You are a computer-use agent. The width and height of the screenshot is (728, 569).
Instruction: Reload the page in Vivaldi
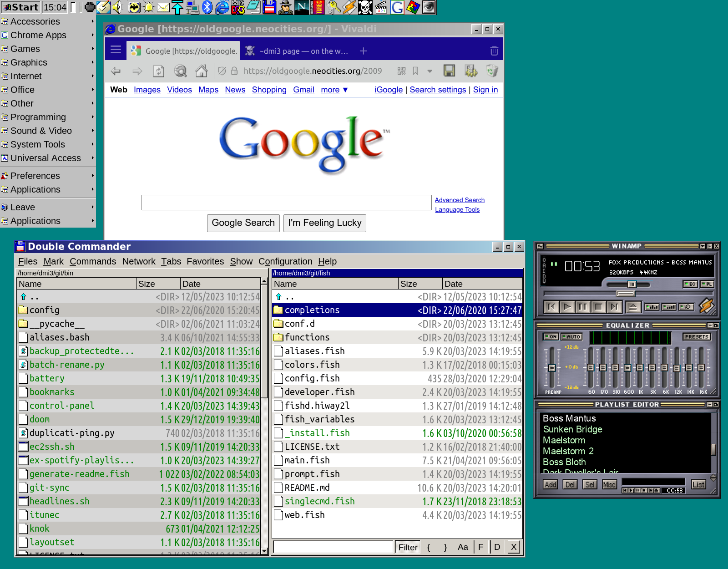159,71
